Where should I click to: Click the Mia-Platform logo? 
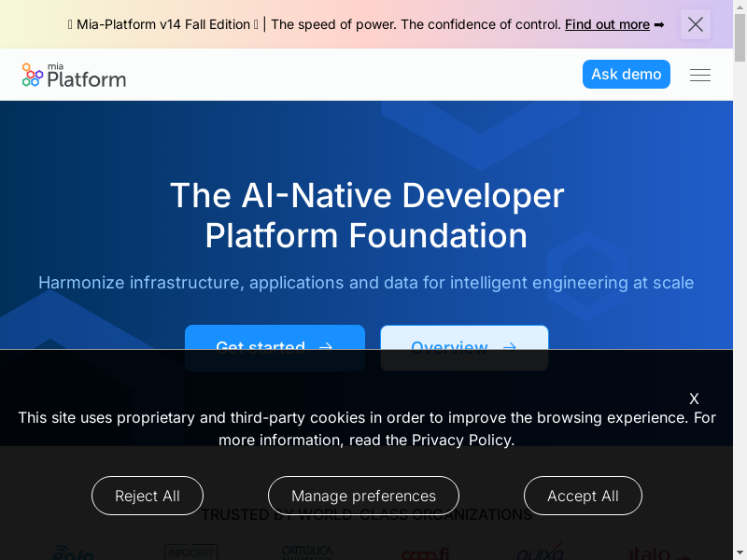[74, 75]
